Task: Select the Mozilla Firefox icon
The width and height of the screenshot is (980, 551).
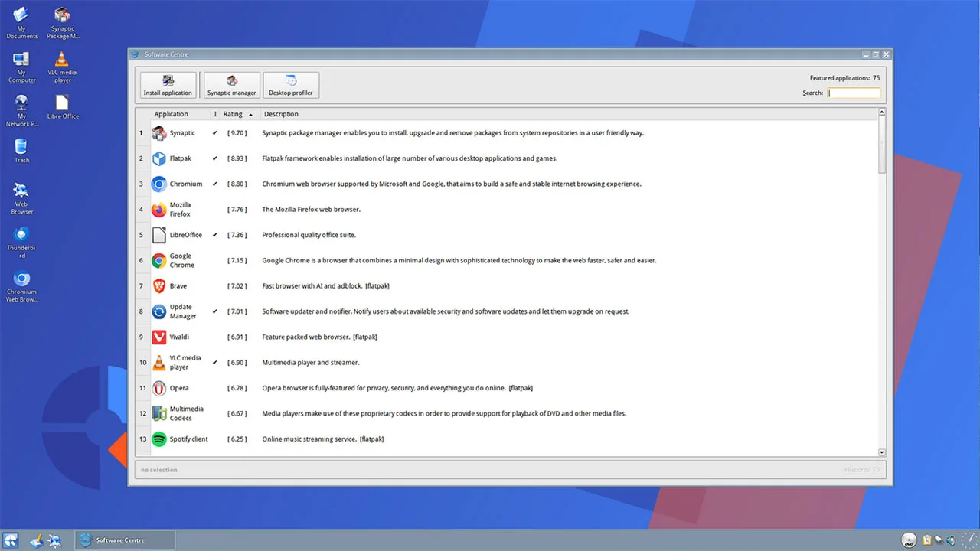Action: click(158, 210)
